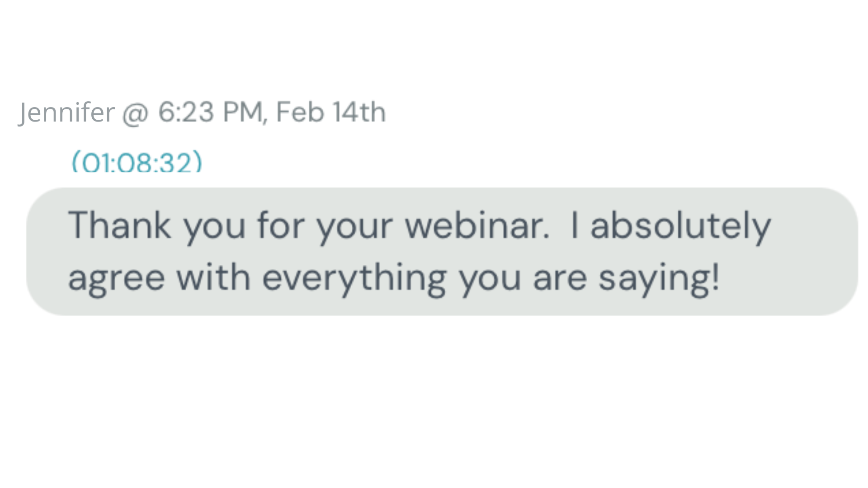Click the Feb 14th date label
This screenshot has width=868, height=488.
(330, 112)
